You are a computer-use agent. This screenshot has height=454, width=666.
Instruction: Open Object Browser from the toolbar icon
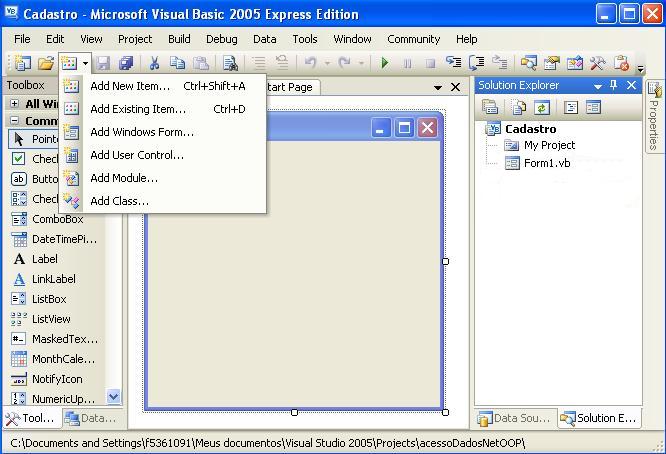click(575, 63)
